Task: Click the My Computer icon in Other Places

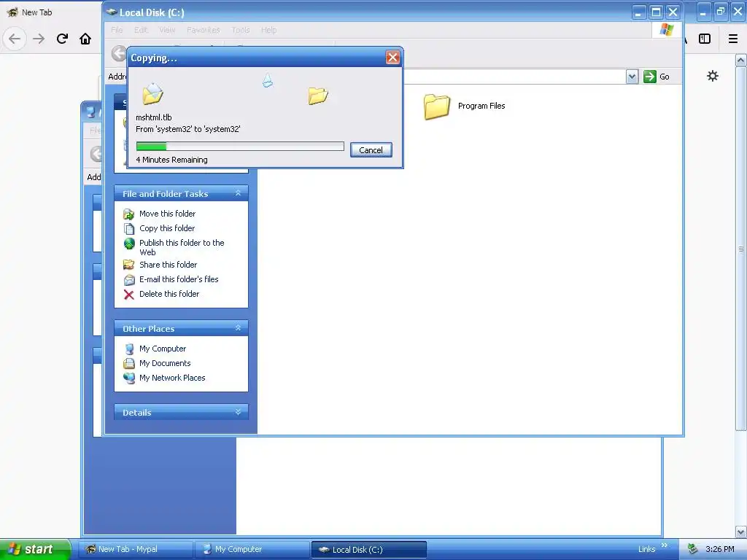Action: tap(128, 349)
